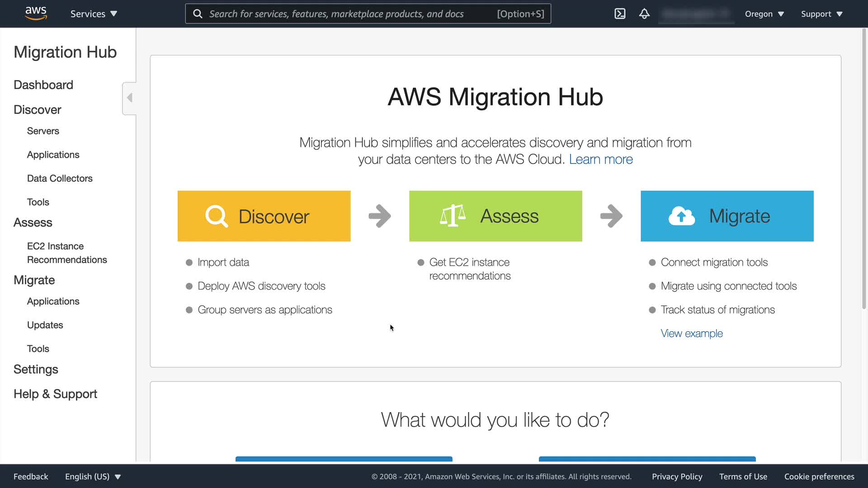Click the magnifier icon in Discover tile

click(x=217, y=216)
